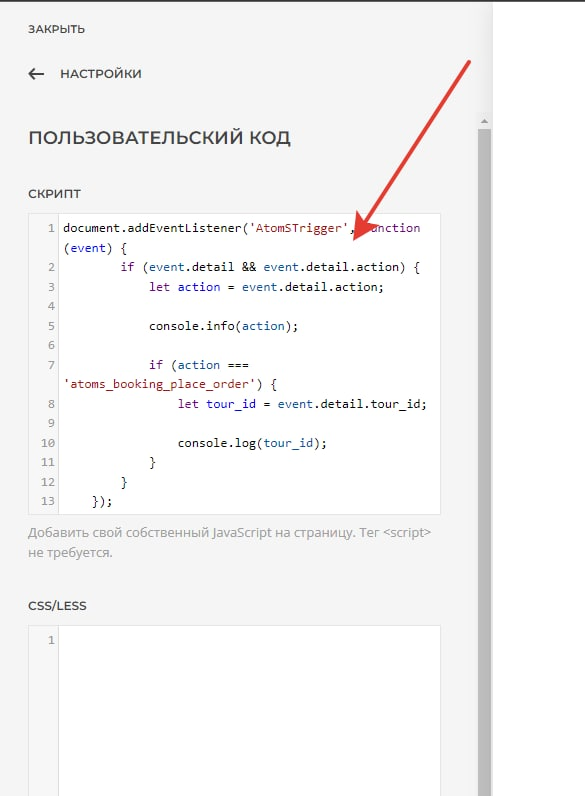The image size is (585, 796).
Task: Click the vertical scrollbar thumb
Action: tap(484, 462)
